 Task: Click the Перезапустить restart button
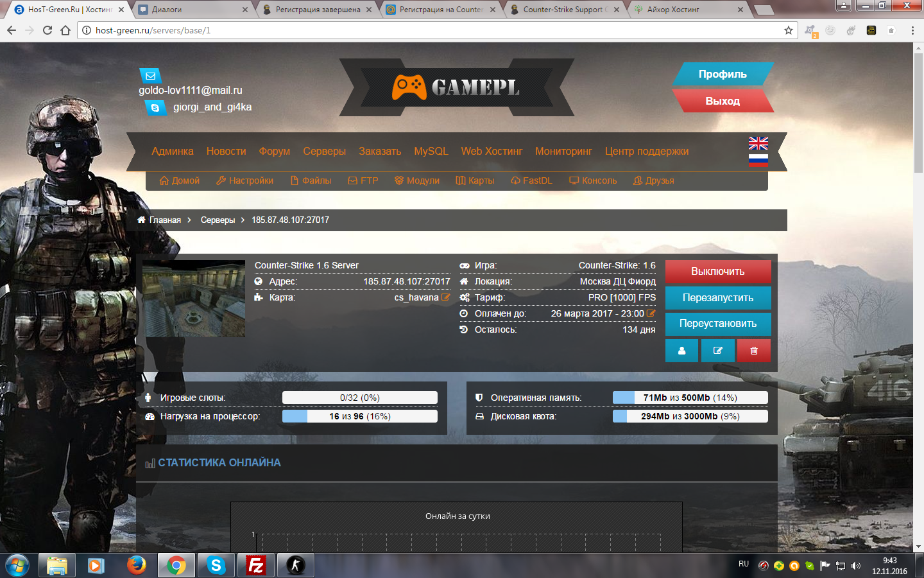[x=718, y=298]
